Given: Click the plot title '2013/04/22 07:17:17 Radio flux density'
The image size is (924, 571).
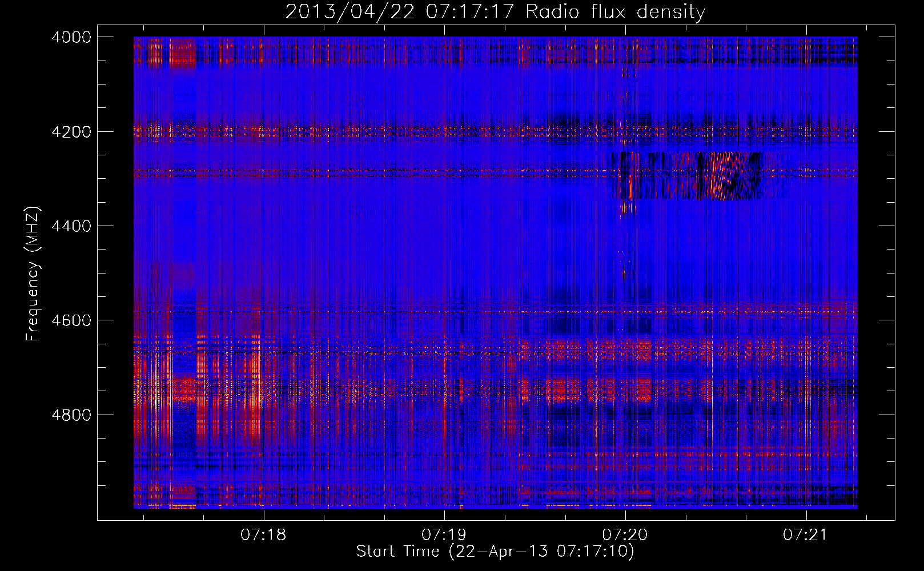Looking at the screenshot, I should 495,11.
